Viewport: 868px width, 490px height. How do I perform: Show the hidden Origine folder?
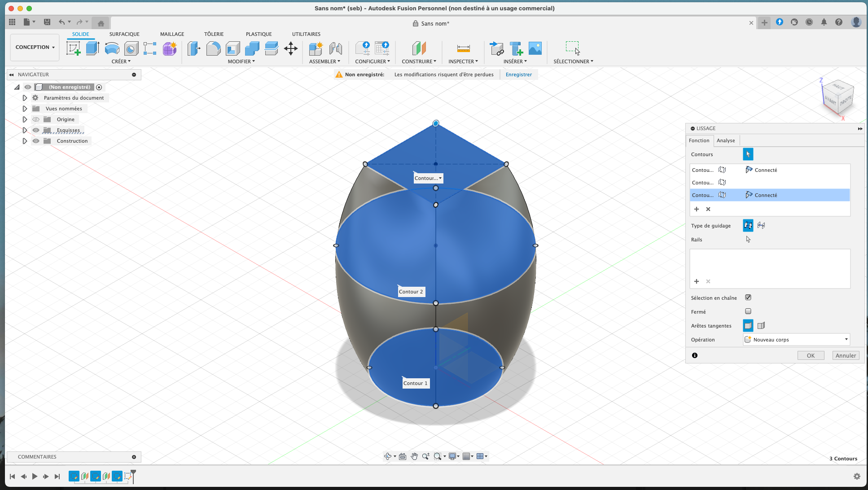pyautogui.click(x=36, y=119)
